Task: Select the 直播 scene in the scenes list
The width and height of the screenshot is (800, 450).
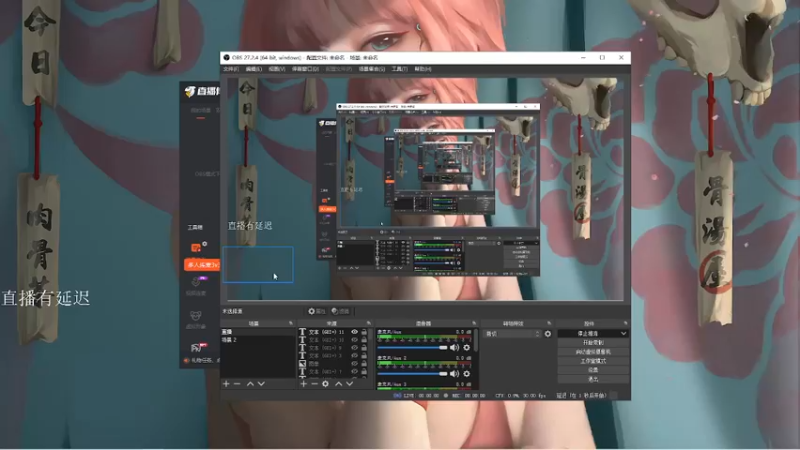Action: [258, 332]
